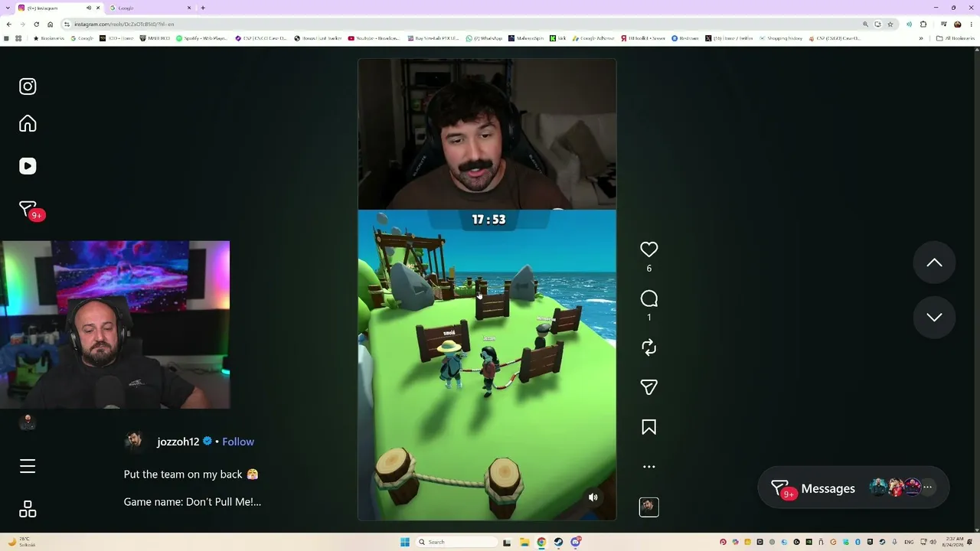The image size is (980, 551).
Task: Open the Google AdSense bookmark
Action: coord(594,38)
